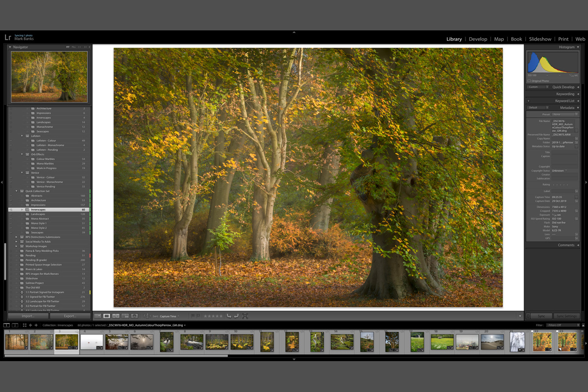Switch to the Develop module
The height and width of the screenshot is (392, 588).
tap(478, 39)
